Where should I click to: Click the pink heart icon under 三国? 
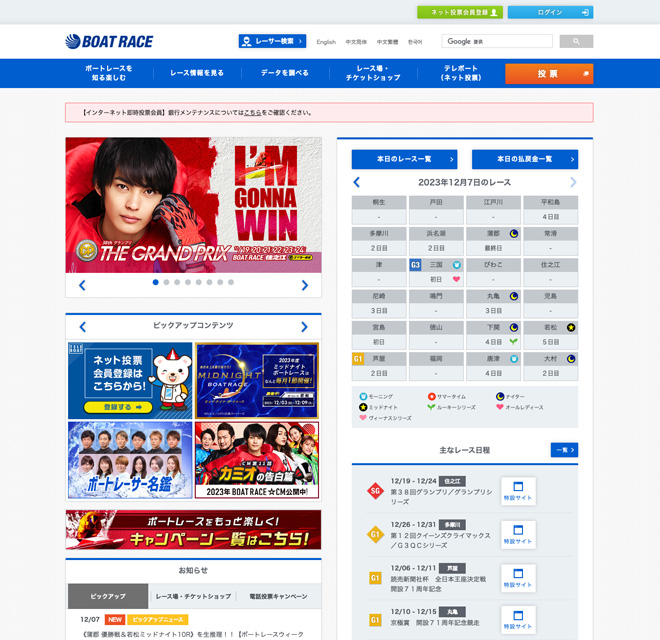tap(456, 279)
